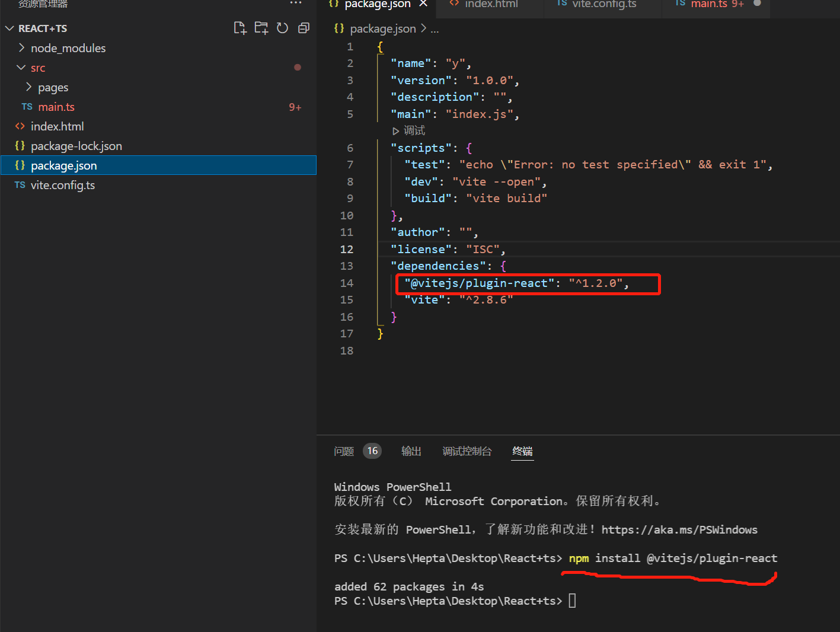The height and width of the screenshot is (632, 840).
Task: Click the 9+ badge beside main.ts in tree
Action: pyautogui.click(x=295, y=107)
